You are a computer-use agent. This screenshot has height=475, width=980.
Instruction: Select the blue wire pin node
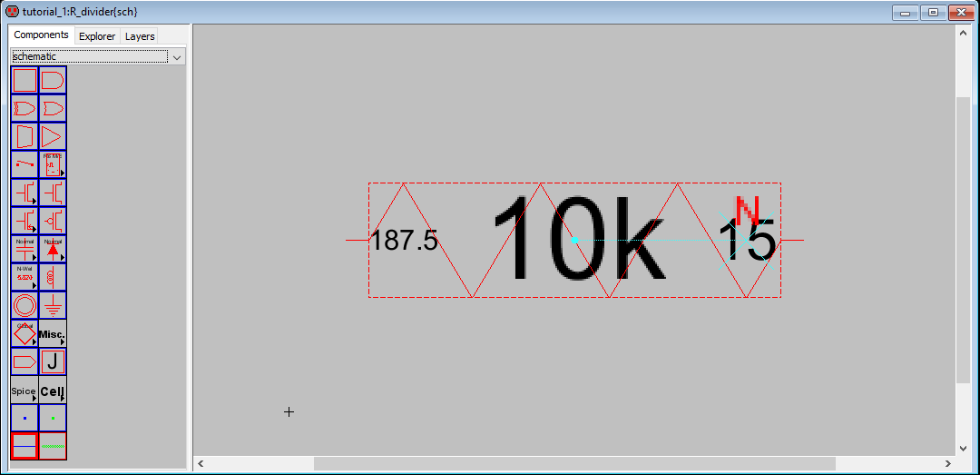click(24, 418)
